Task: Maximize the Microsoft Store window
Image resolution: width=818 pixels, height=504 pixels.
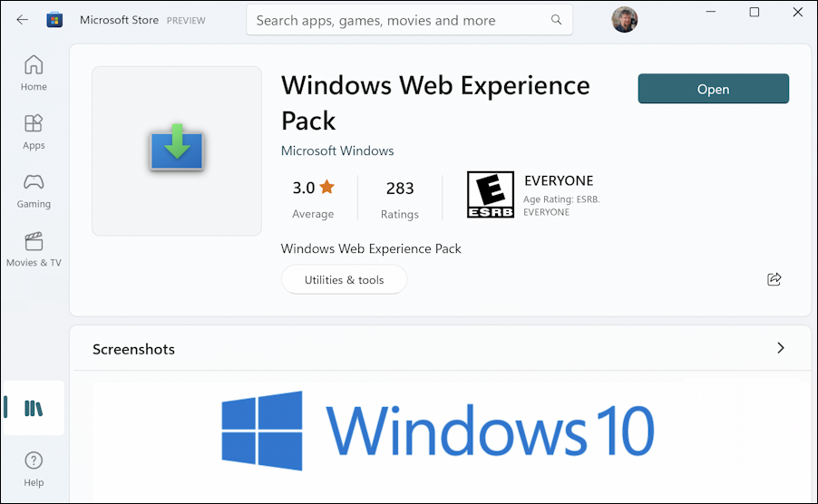Action: 755,12
